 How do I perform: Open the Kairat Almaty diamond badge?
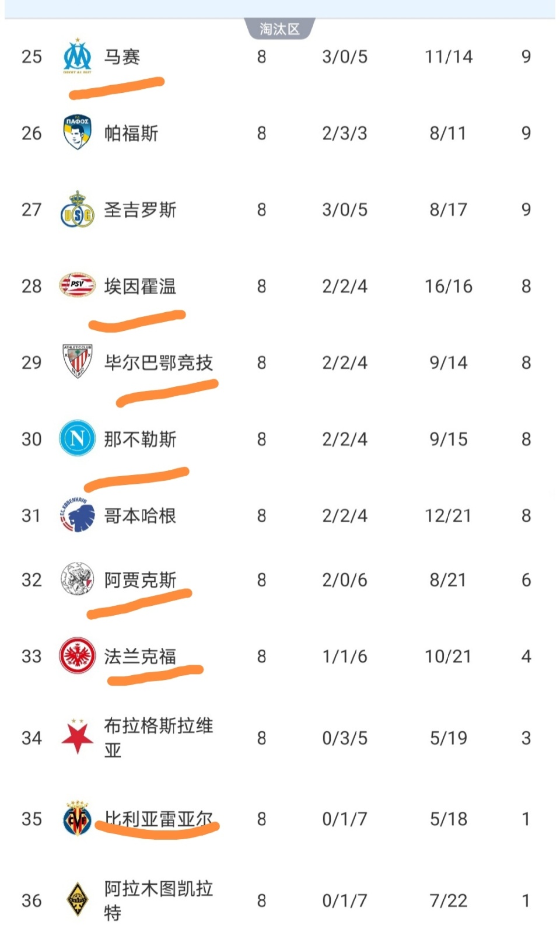point(77,900)
